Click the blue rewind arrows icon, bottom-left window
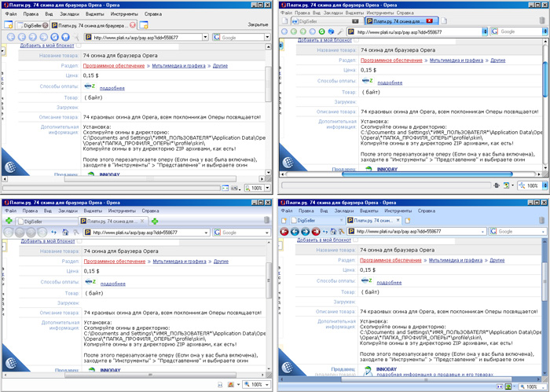 click(53, 232)
